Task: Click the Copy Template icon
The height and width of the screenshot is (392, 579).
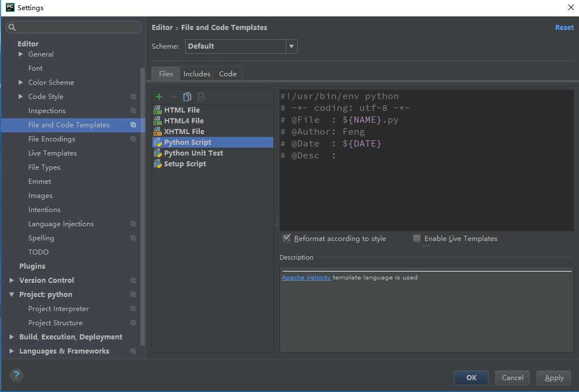Action: [x=187, y=97]
